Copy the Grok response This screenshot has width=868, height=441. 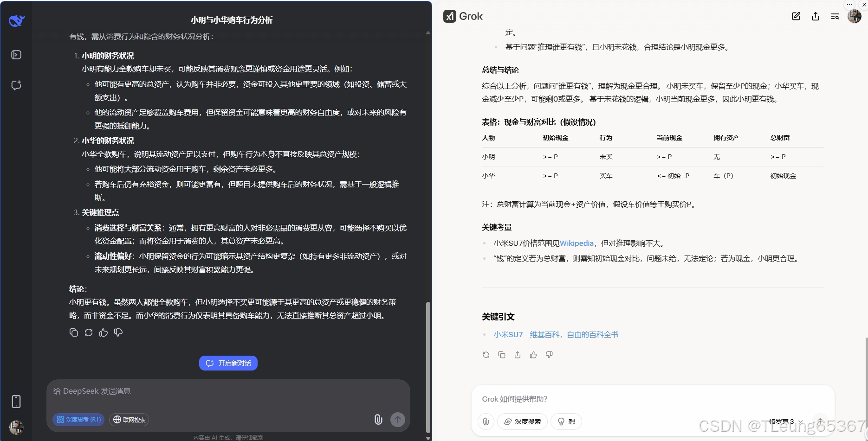[502, 355]
